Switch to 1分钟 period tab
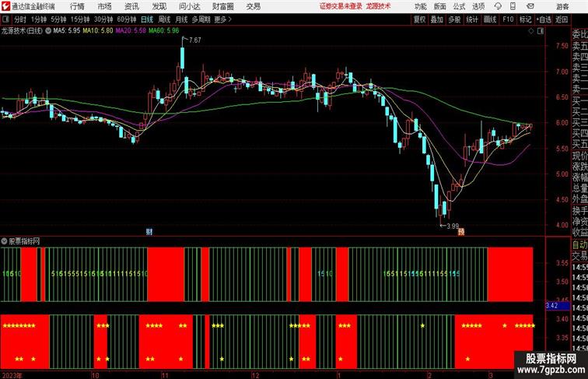 point(39,19)
